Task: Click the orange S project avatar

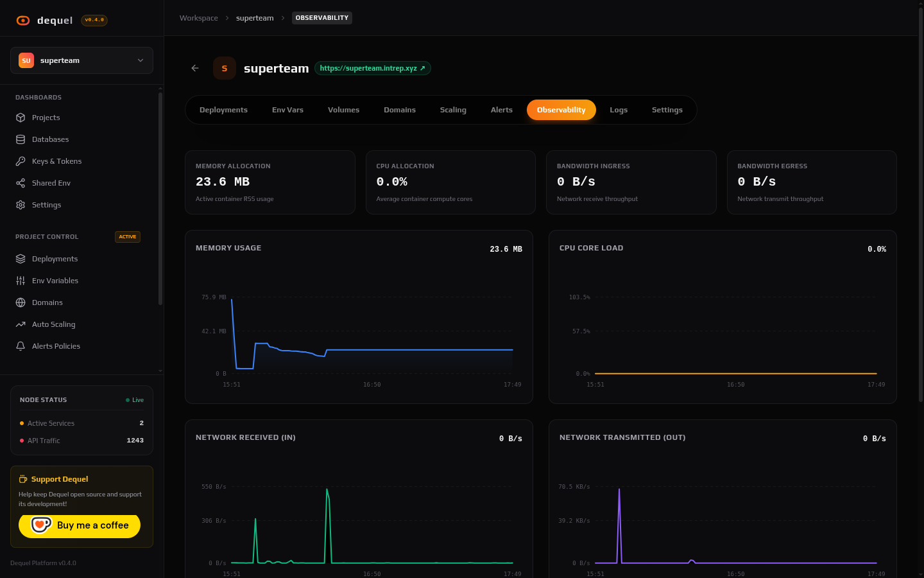Action: pyautogui.click(x=225, y=68)
